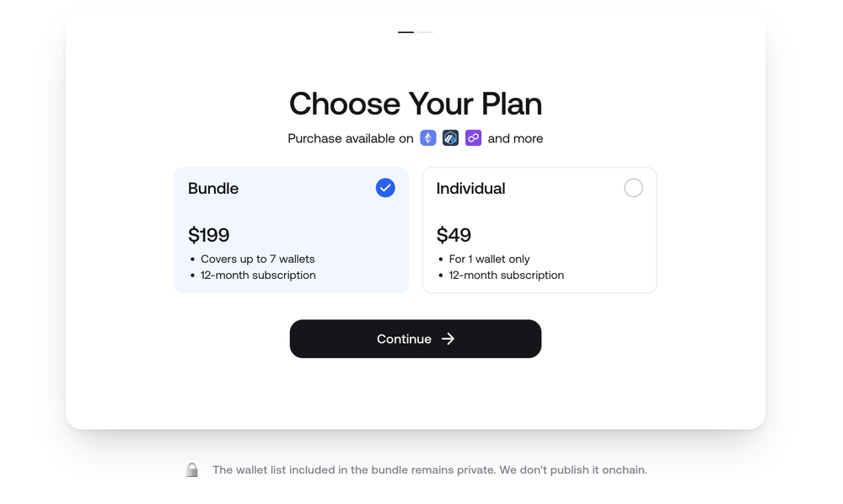
Task: Click the "Choose Your Plan" heading
Action: [x=416, y=104]
